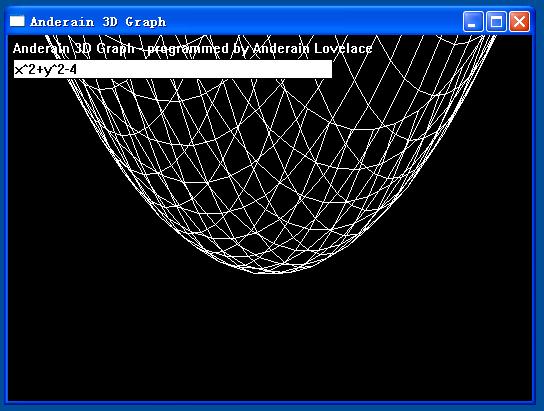This screenshot has width=544, height=411.
Task: Open the window system menu icon
Action: click(x=17, y=22)
